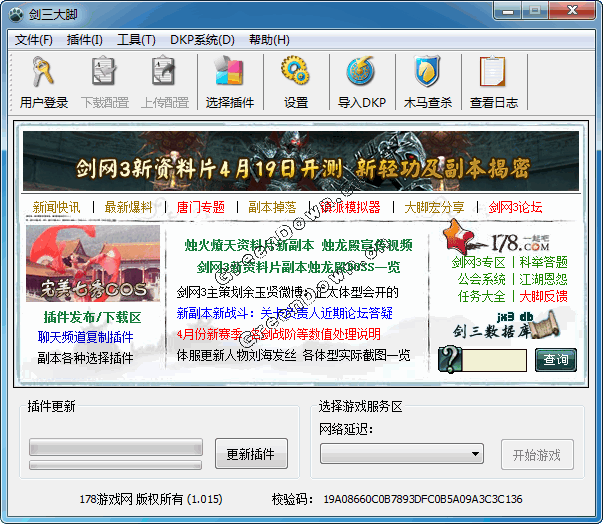The height and width of the screenshot is (524, 603).
Task: Open 选择插件 colored blocks icon
Action: [230, 71]
